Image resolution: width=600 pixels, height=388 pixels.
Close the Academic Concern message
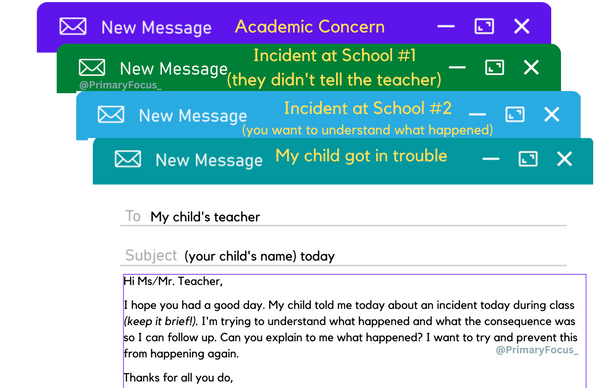click(x=522, y=26)
